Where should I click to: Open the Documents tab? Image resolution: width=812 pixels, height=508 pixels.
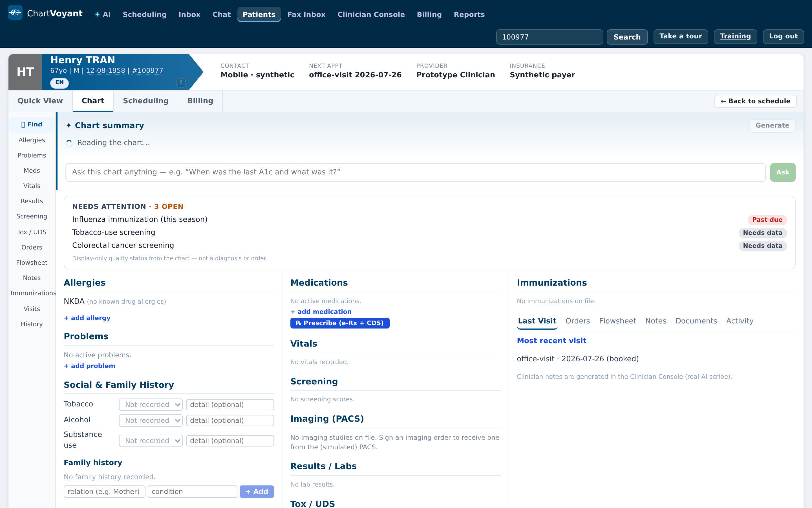point(696,321)
